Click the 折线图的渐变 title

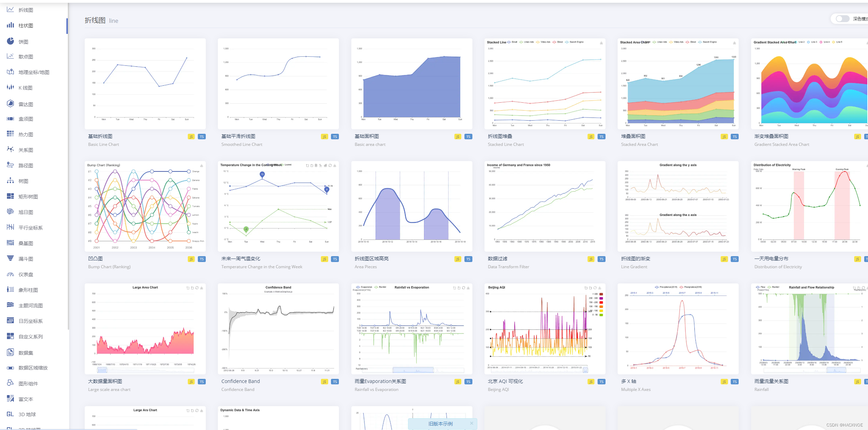point(636,259)
